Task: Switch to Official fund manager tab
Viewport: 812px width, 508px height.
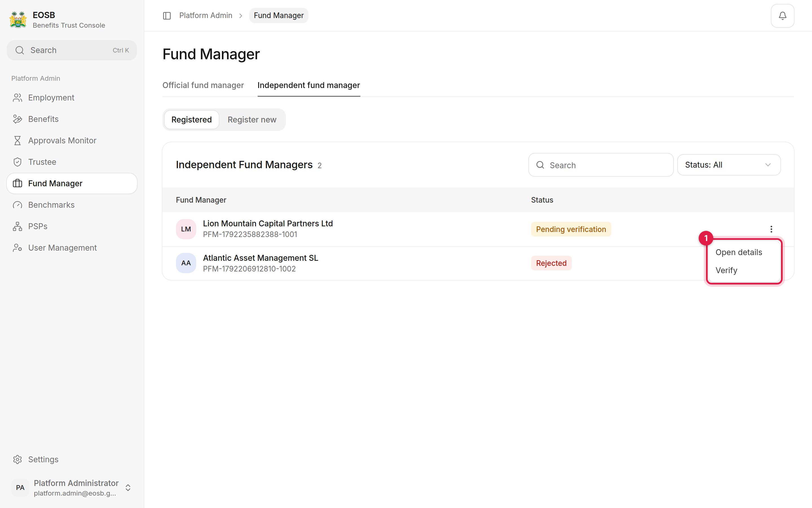Action: [203, 85]
